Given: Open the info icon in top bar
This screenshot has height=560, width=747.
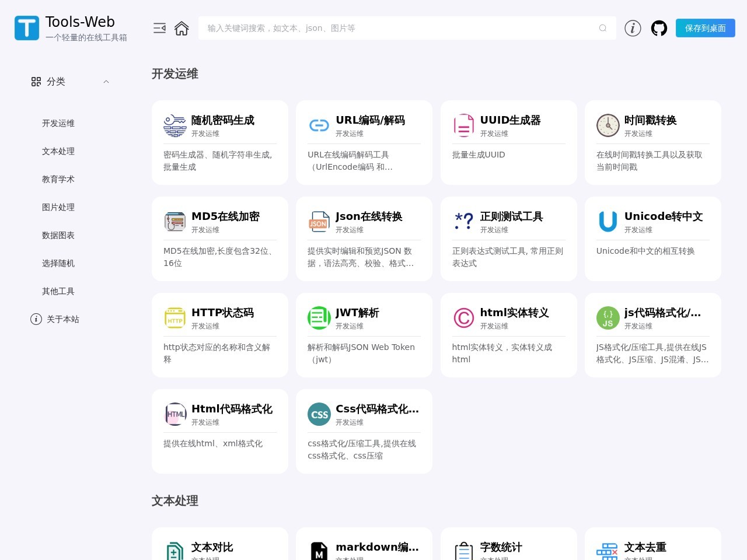Looking at the screenshot, I should [x=633, y=28].
